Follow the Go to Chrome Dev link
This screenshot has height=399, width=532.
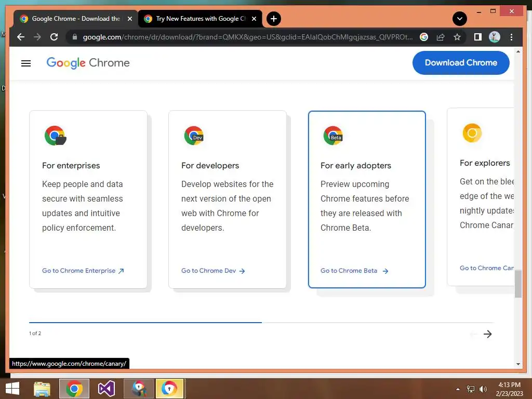[x=213, y=271]
